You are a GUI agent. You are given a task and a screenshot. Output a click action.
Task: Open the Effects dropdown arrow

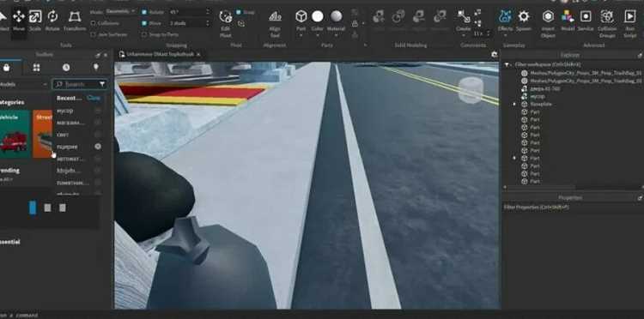pos(505,35)
